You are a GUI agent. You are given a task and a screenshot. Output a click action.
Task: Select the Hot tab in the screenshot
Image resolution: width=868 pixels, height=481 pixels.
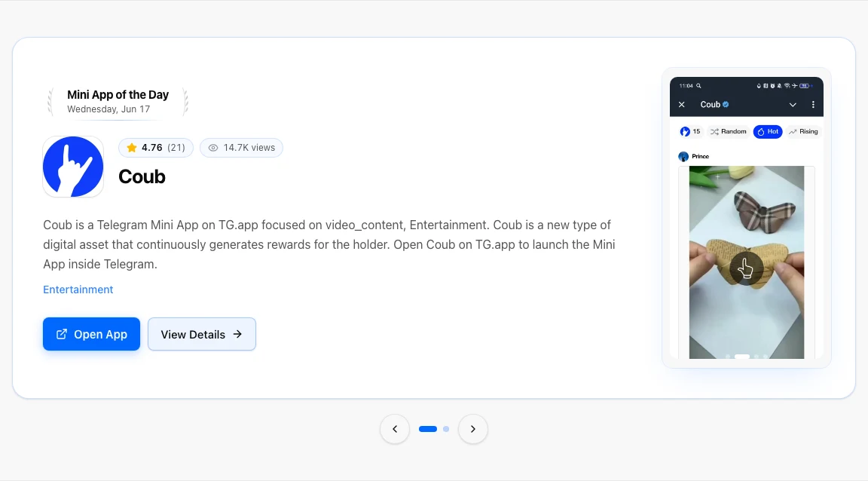pos(768,131)
